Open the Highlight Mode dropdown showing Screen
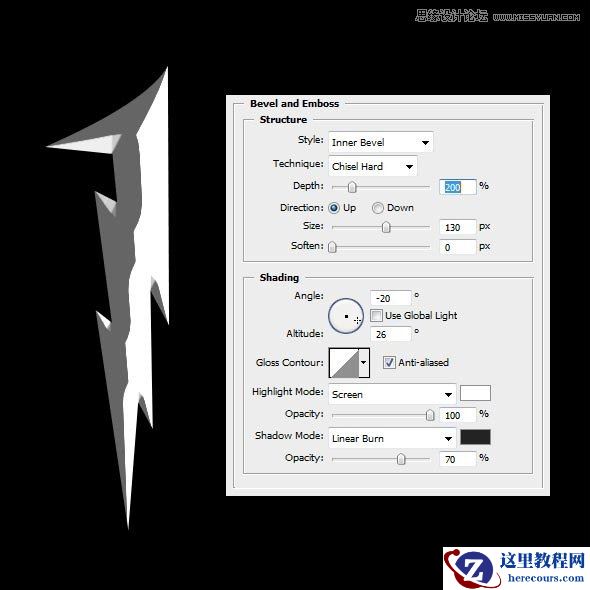Image resolution: width=590 pixels, height=590 pixels. tap(392, 394)
